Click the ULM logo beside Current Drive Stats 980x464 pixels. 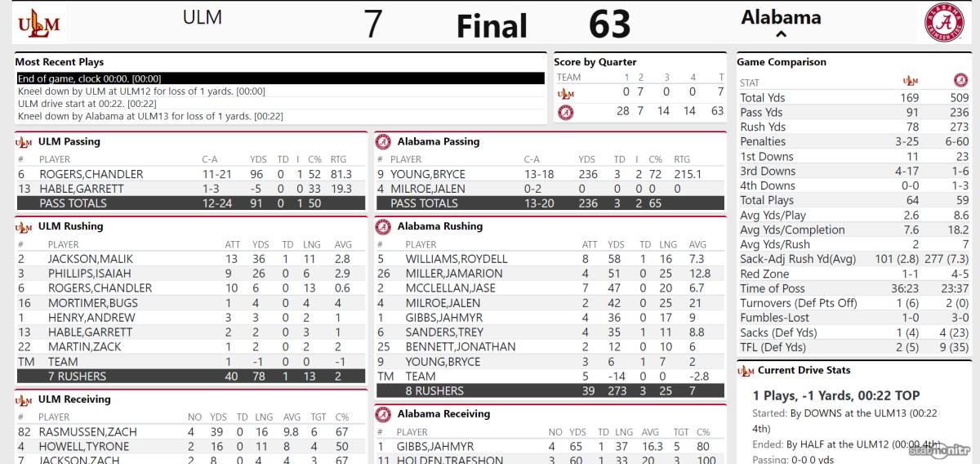[x=746, y=371]
